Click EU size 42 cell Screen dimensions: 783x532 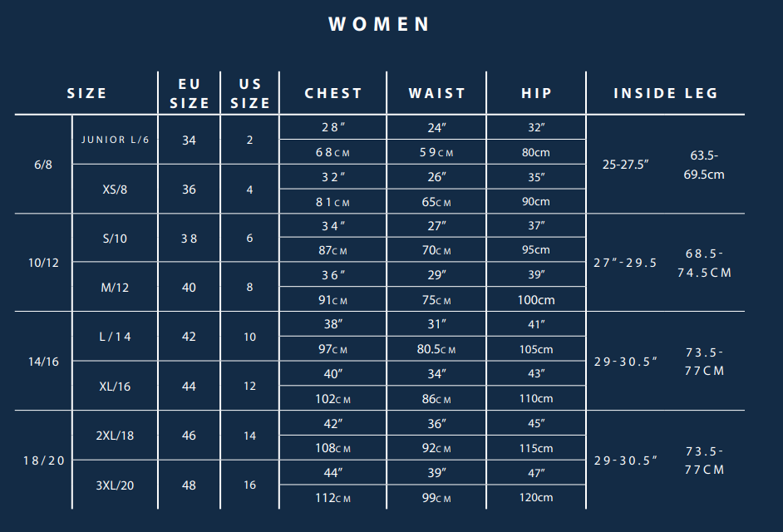(x=189, y=337)
